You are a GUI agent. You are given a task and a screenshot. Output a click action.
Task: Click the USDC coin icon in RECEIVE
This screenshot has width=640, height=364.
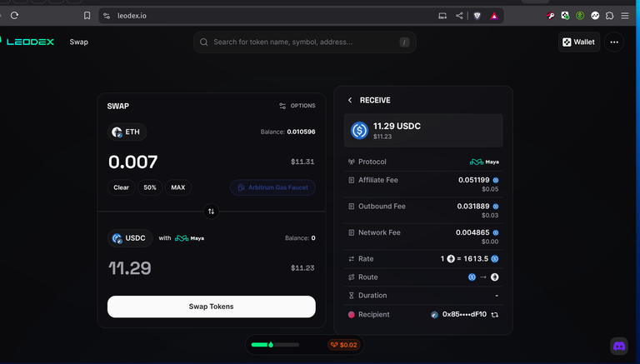(359, 131)
